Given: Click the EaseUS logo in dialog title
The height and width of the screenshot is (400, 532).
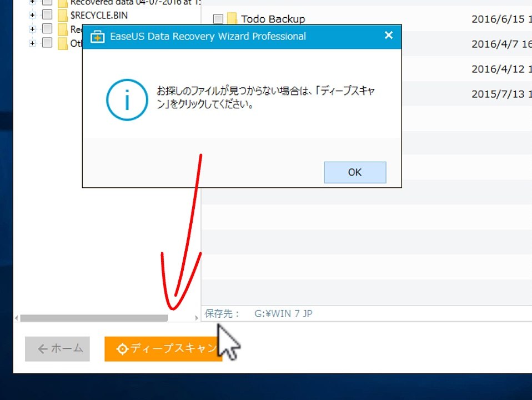Looking at the screenshot, I should pyautogui.click(x=97, y=37).
